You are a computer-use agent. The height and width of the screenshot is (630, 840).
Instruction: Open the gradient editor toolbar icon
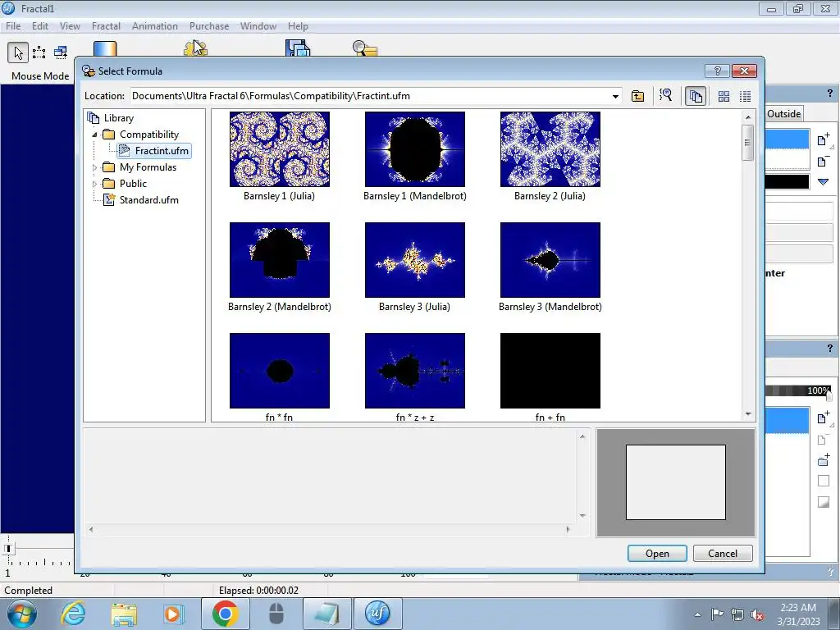tap(105, 48)
